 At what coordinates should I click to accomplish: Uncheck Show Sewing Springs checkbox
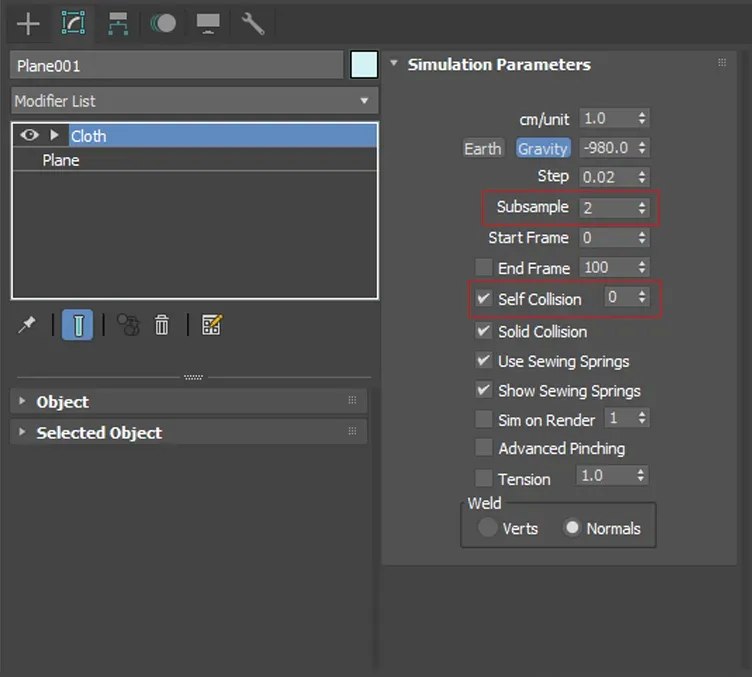483,390
